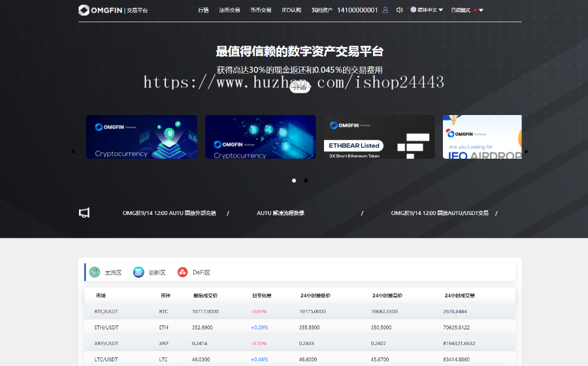
Task: Select the BTC/USDT market row
Action: [300, 312]
